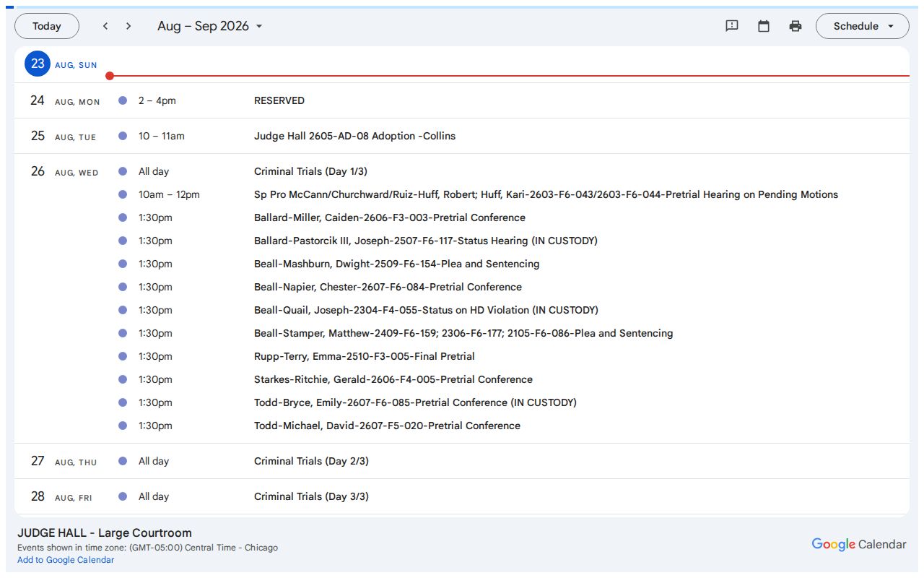Click the Google Calendar logo
Viewport: 924px width, 578px height.
tap(859, 544)
